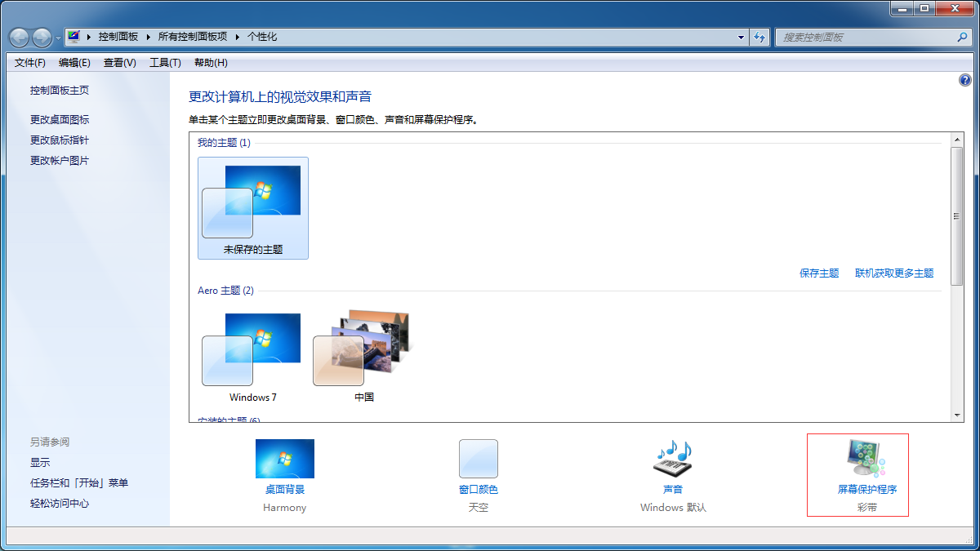Click the refresh button beside address bar
Image resolution: width=980 pixels, height=551 pixels.
(x=760, y=37)
